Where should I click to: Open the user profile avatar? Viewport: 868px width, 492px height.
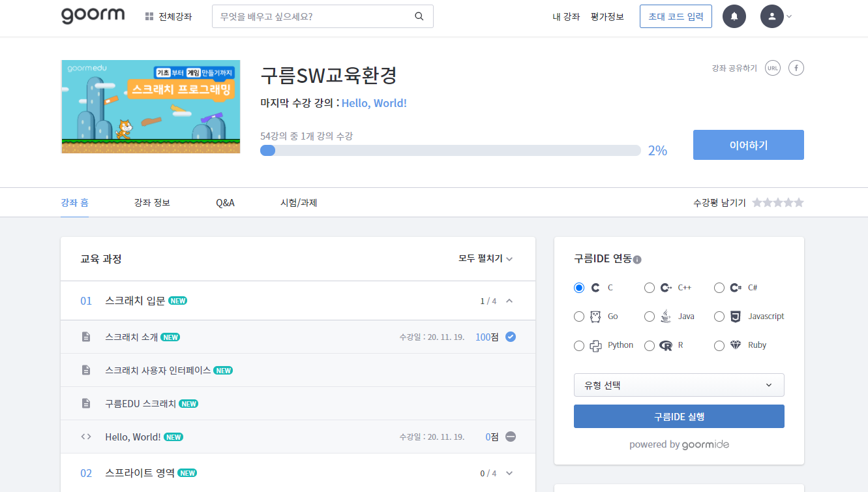[x=772, y=16]
